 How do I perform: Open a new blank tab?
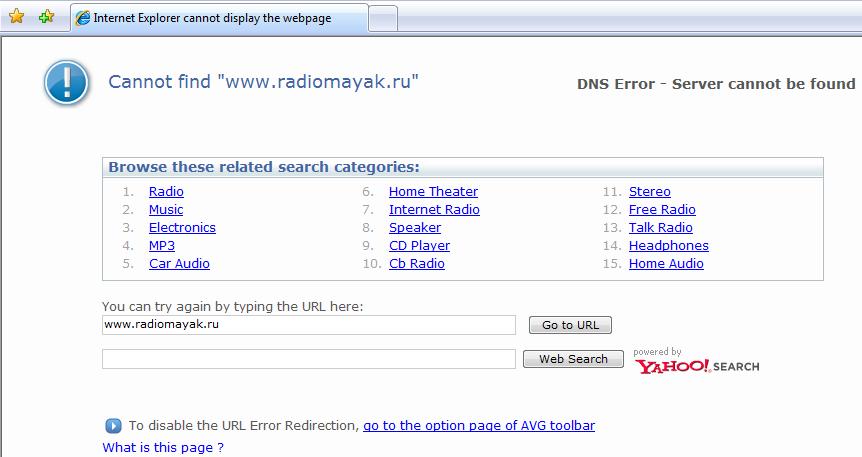[x=384, y=18]
